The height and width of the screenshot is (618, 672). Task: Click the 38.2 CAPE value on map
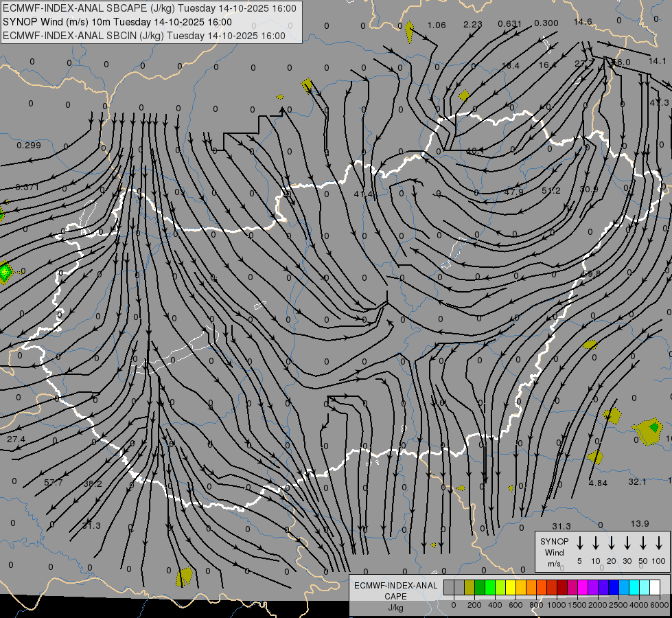[93, 484]
